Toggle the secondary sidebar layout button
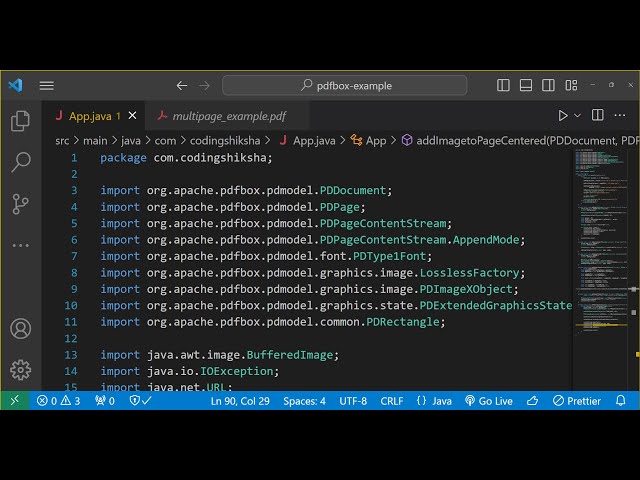The width and height of the screenshot is (640, 480). click(551, 86)
